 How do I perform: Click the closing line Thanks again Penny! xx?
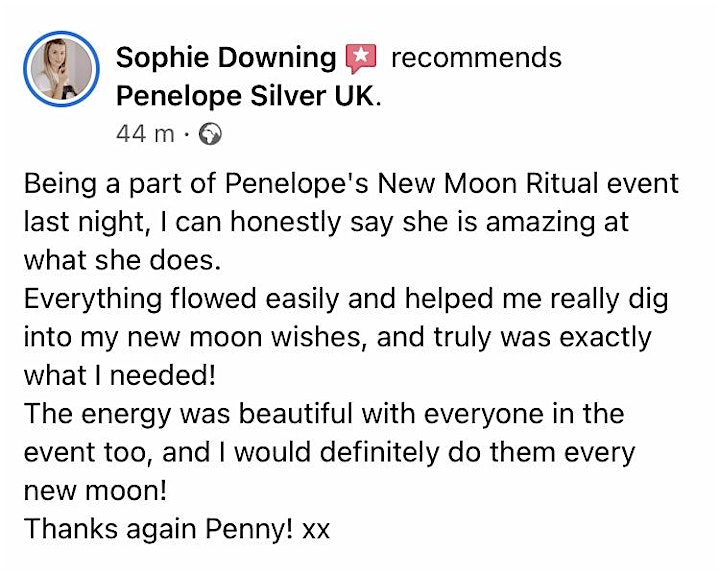(x=177, y=529)
